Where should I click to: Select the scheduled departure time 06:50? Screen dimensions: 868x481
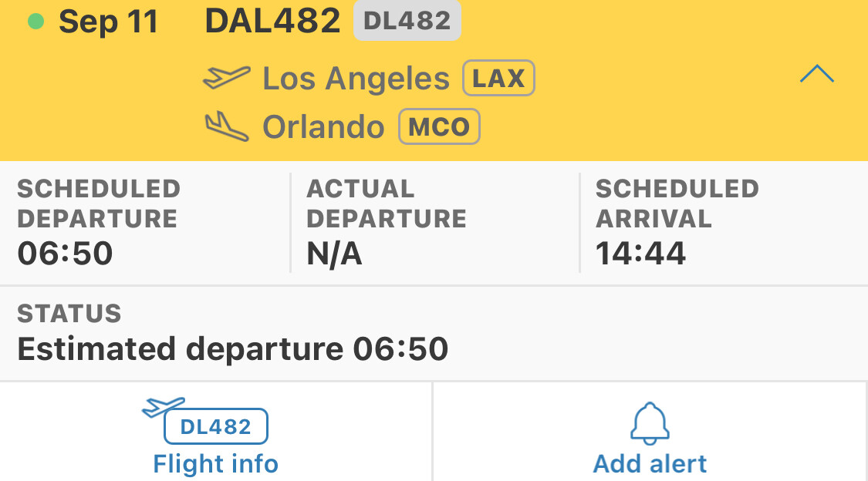(66, 254)
